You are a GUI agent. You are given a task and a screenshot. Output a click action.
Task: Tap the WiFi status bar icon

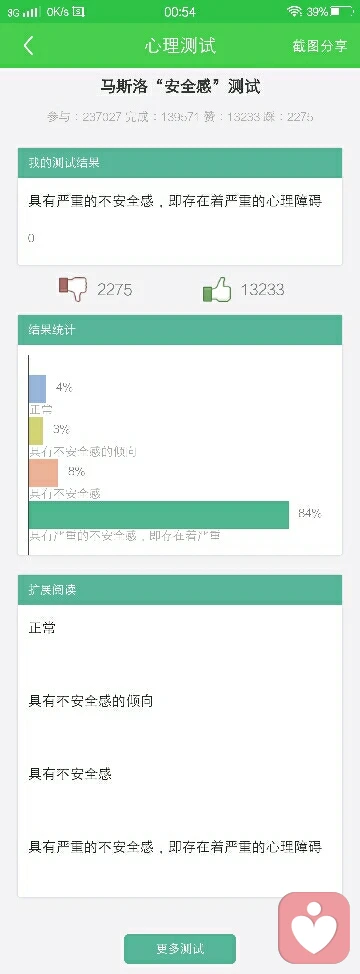[x=294, y=12]
